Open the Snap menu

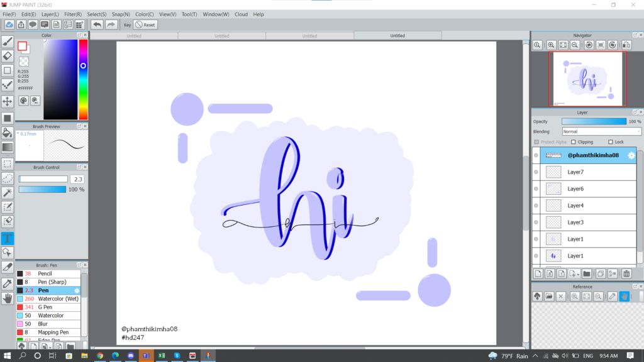121,14
